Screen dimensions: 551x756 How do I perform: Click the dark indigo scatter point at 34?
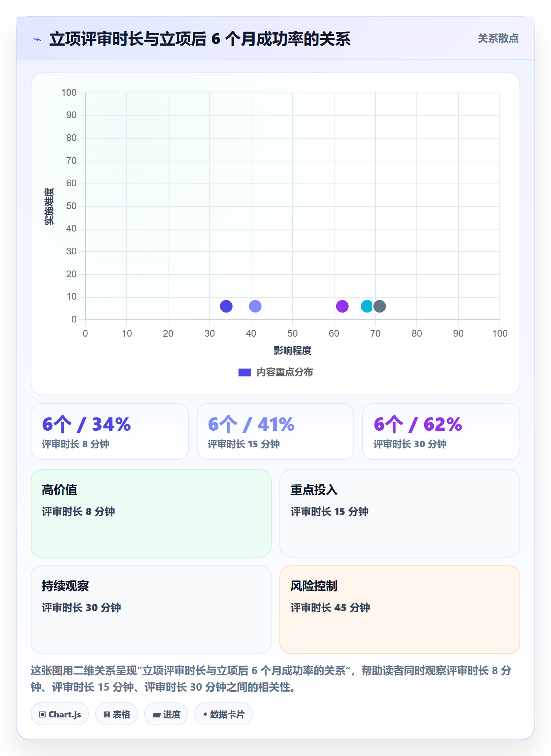tap(226, 306)
